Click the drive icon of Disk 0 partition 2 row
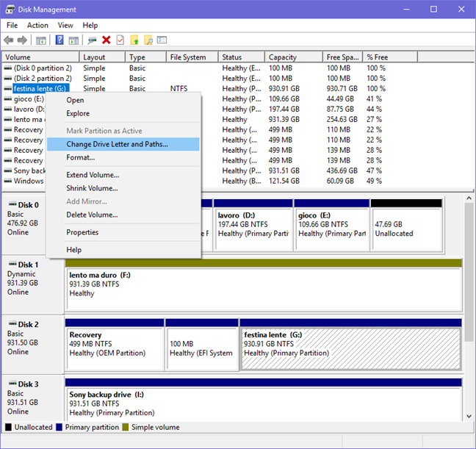The image size is (476, 449). point(8,68)
